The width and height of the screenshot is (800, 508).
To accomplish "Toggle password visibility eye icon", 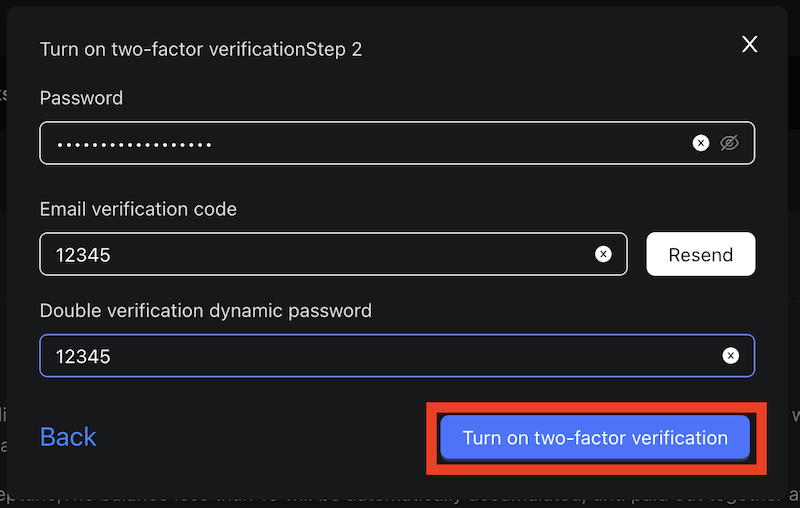I will (730, 143).
